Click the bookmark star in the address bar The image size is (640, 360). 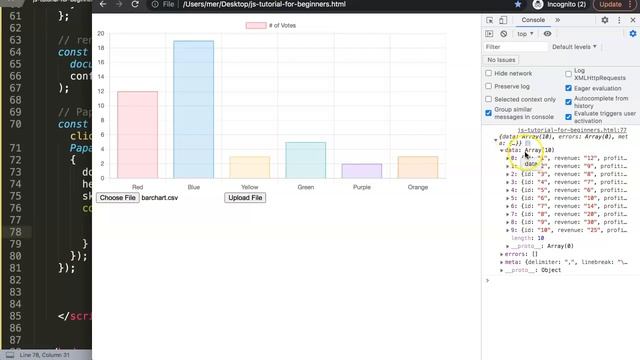click(518, 4)
